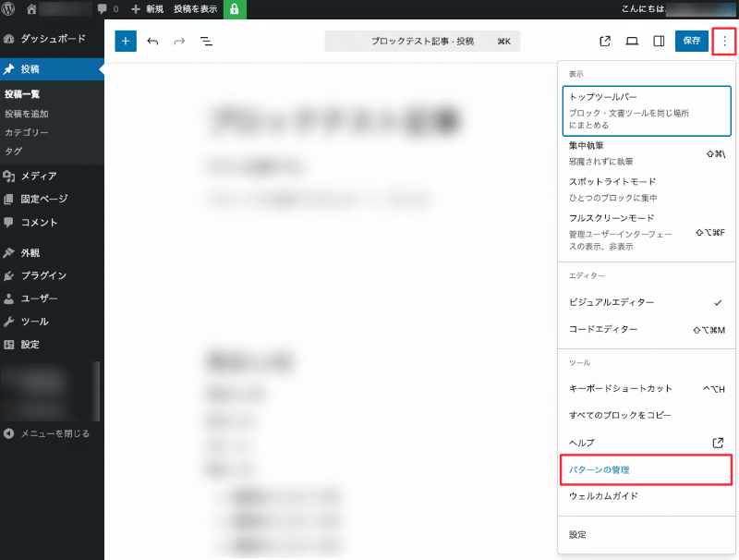Open the document overview list icon
The width and height of the screenshot is (739, 560).
206,41
